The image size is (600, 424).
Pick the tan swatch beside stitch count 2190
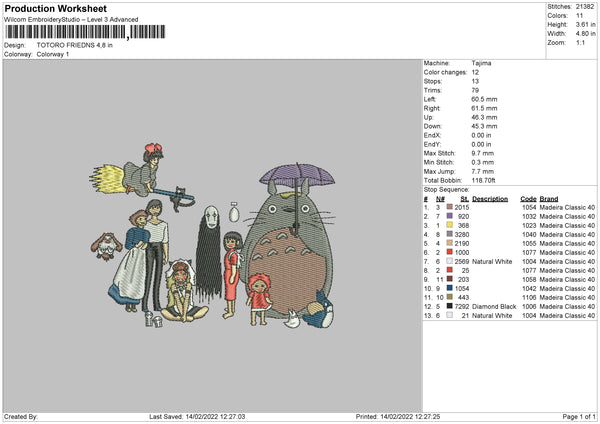pos(450,243)
